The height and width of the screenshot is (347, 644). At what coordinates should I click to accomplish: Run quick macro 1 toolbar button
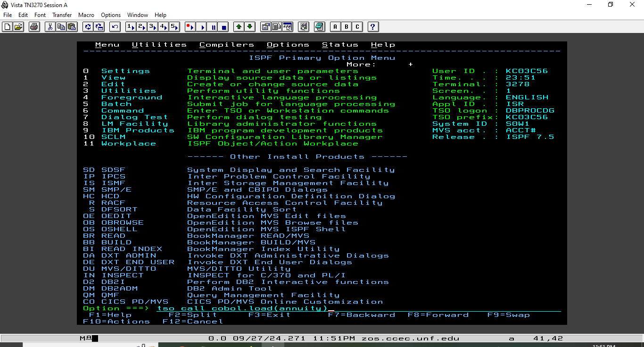131,27
